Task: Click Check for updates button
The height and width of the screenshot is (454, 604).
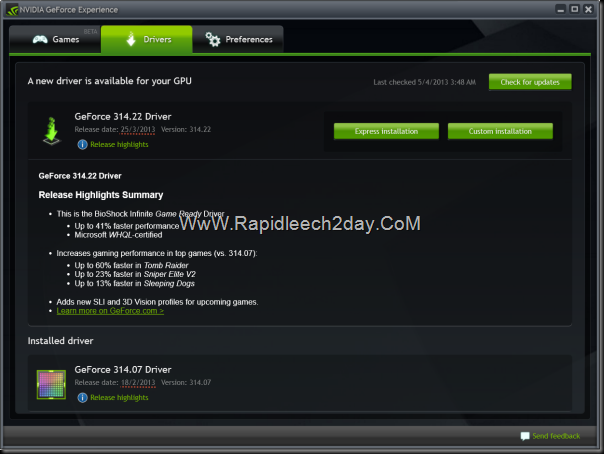Action: point(530,82)
